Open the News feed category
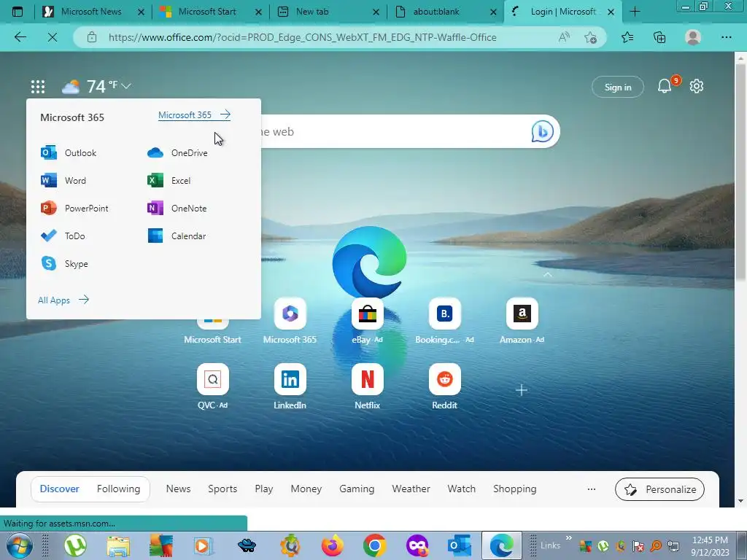This screenshot has width=747, height=560. (178, 489)
